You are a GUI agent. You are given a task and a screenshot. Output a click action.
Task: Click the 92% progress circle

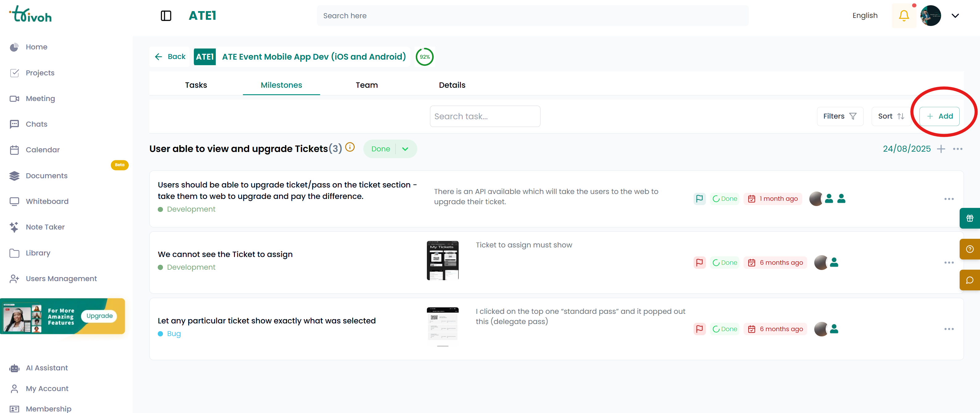425,56
